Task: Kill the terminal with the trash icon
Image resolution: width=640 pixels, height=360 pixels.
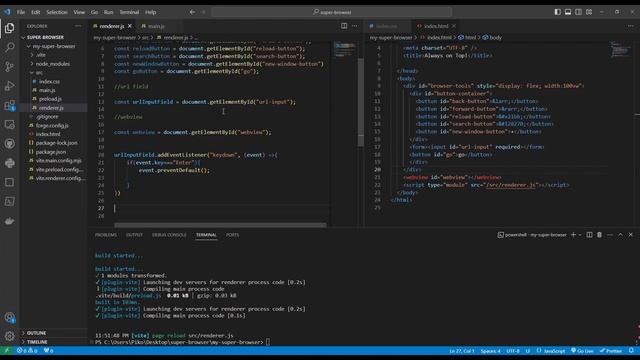Action: click(599, 235)
